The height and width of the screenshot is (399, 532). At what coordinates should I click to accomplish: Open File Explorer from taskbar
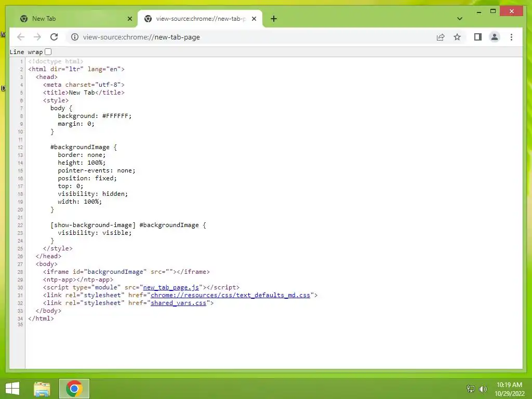pyautogui.click(x=42, y=389)
